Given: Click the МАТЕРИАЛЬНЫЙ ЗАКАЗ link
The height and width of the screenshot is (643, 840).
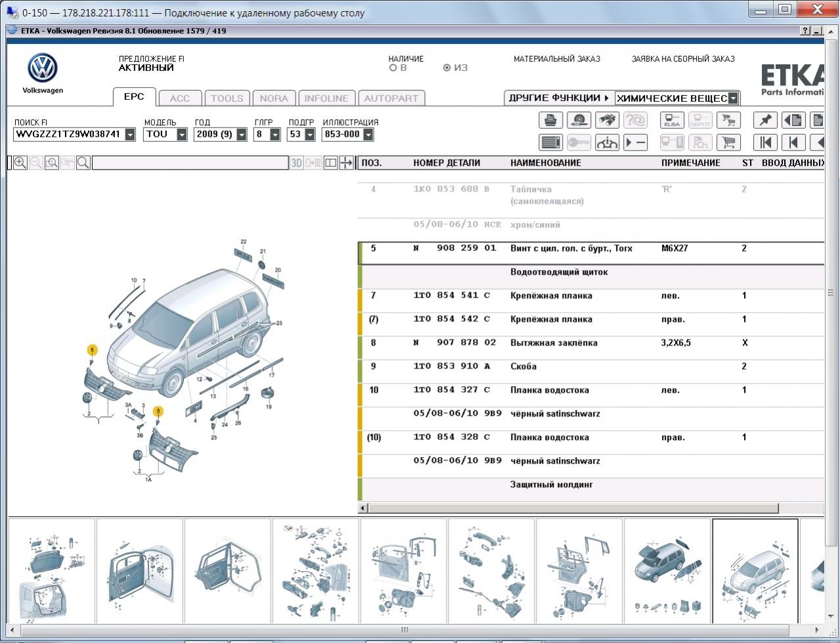Looking at the screenshot, I should 557,59.
